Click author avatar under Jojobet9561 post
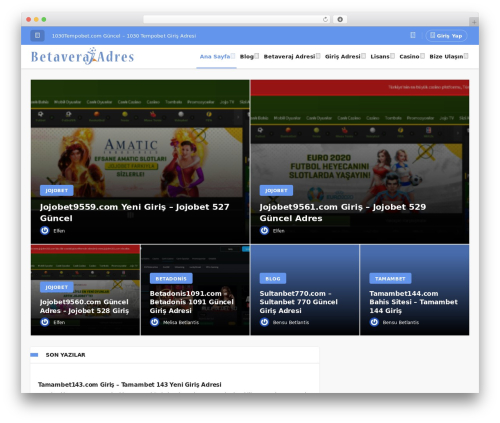The width and height of the screenshot is (500, 423). 264,231
